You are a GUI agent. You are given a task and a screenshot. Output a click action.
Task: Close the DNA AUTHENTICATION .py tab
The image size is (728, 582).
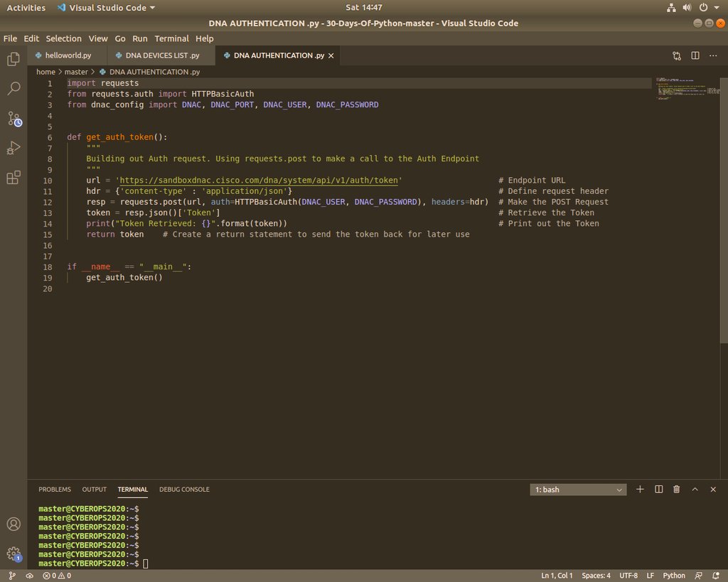point(331,55)
